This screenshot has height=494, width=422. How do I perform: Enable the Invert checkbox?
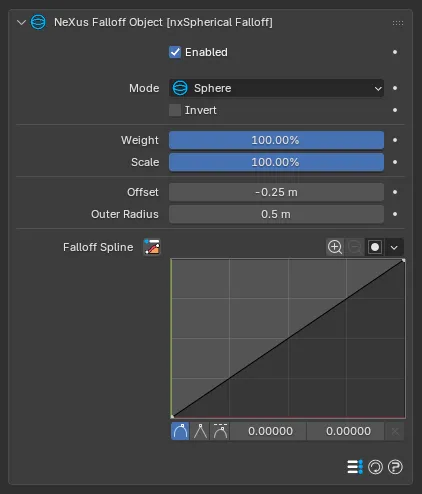[175, 110]
